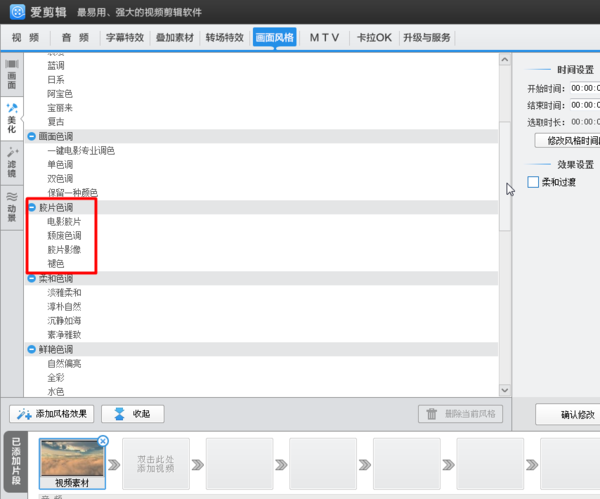Select the 沉静如海 style
Viewport: 600px width, 499px height.
pyautogui.click(x=64, y=321)
